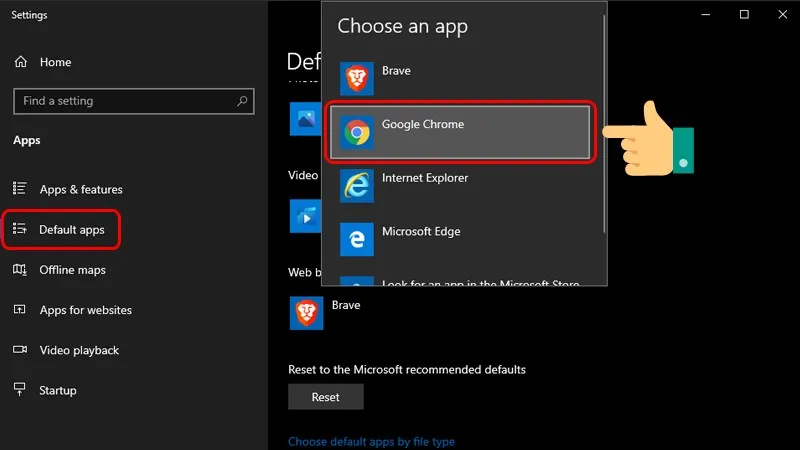Click the video player default app icon
Image resolution: width=800 pixels, height=450 pixels.
304,214
